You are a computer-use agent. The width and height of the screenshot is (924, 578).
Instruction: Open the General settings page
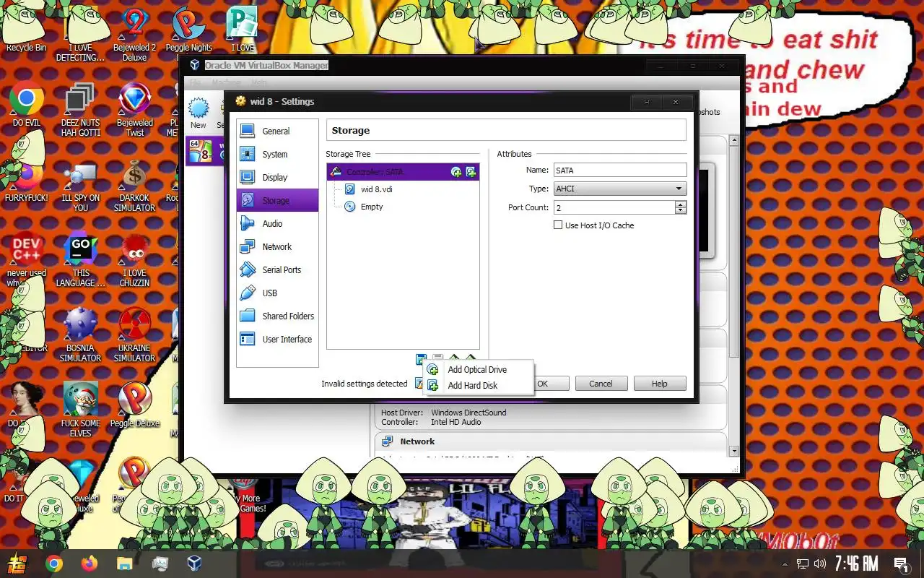click(277, 131)
